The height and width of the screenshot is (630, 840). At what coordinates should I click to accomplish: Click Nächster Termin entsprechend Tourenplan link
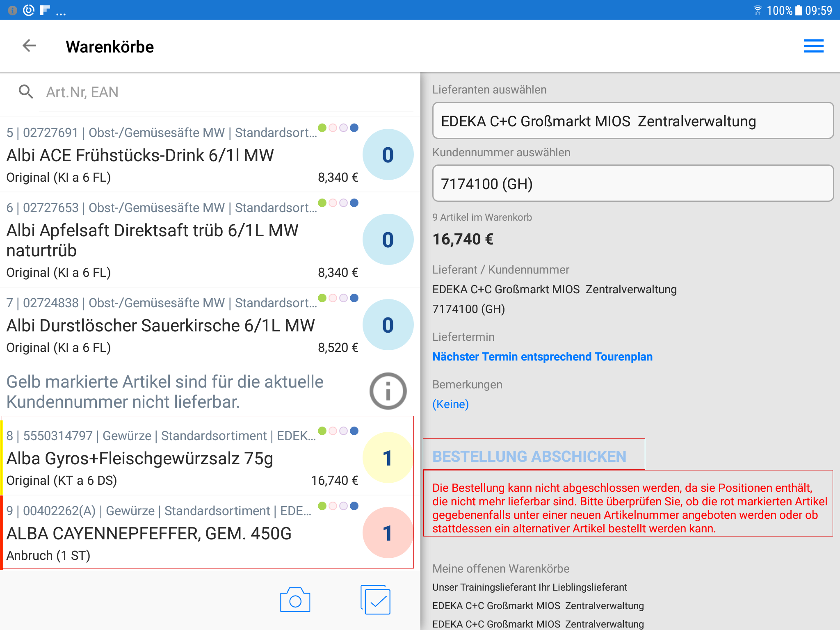pos(542,356)
